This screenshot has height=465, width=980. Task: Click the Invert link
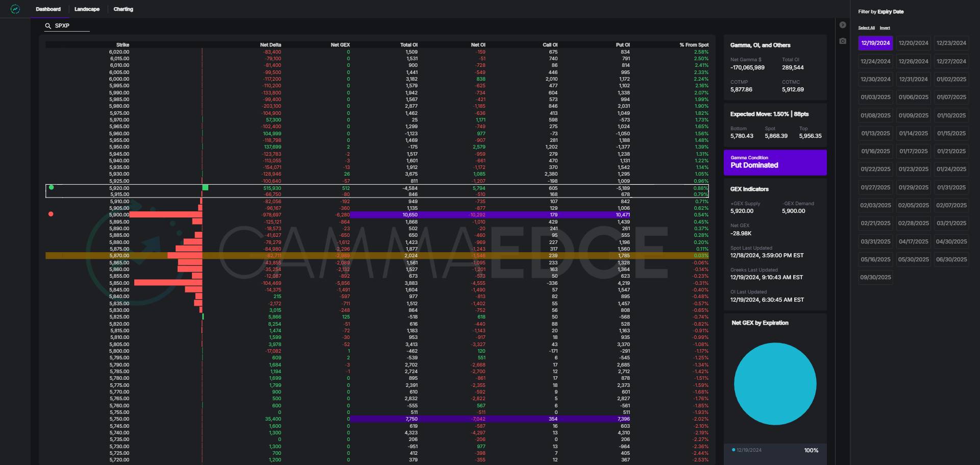pos(885,28)
